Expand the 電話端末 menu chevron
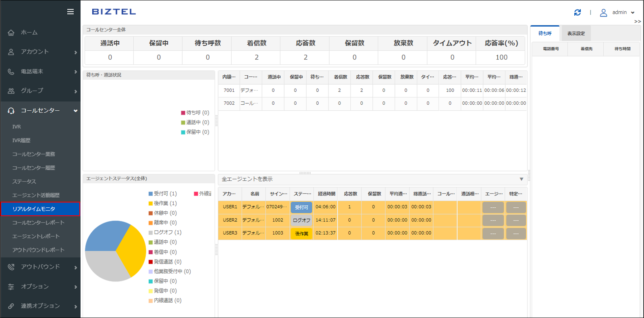 pyautogui.click(x=75, y=72)
